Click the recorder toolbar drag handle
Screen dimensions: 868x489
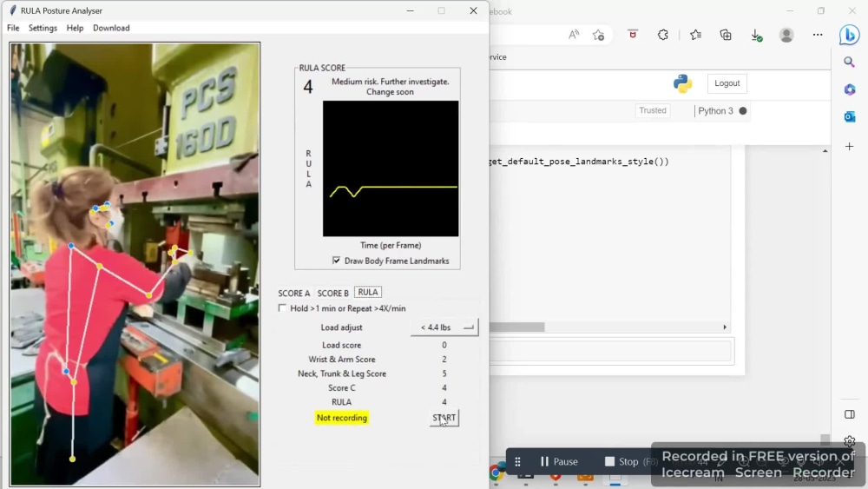pyautogui.click(x=517, y=461)
